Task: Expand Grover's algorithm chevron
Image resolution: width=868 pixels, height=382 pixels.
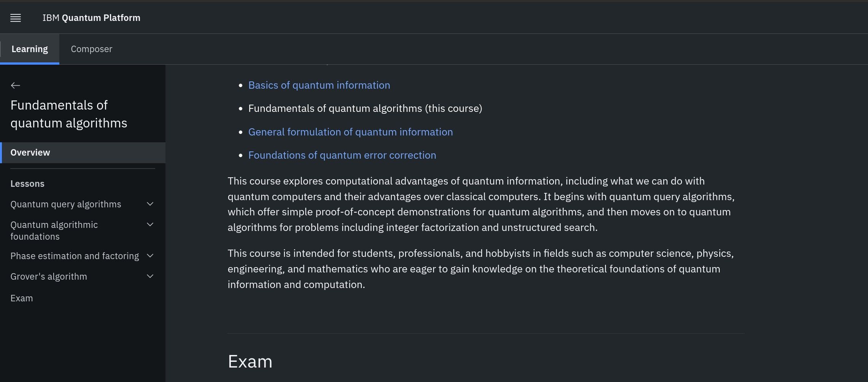Action: 150,277
